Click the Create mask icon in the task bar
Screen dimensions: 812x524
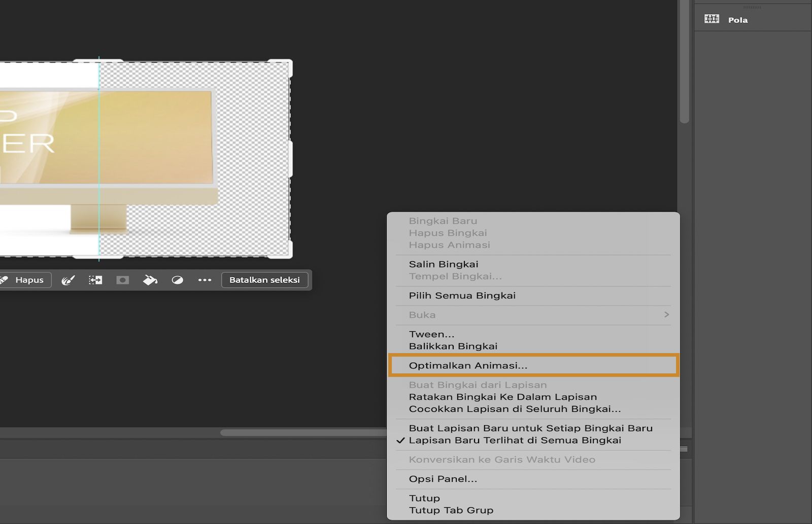[x=122, y=280]
